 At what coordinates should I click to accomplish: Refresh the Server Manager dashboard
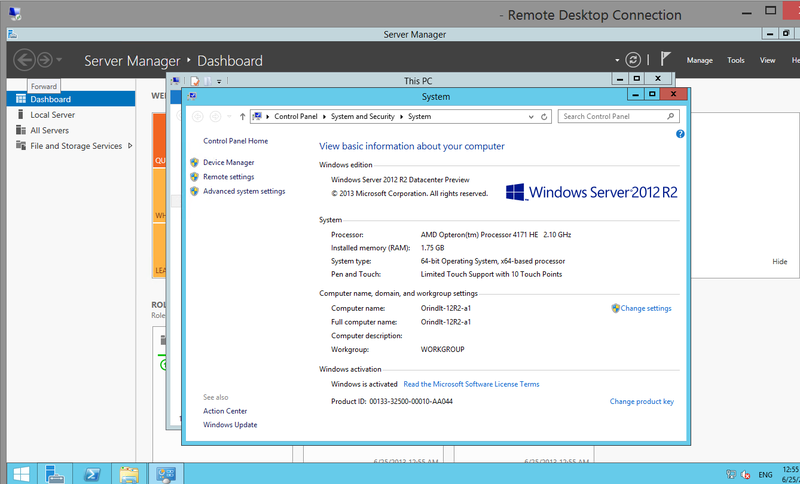coord(633,60)
